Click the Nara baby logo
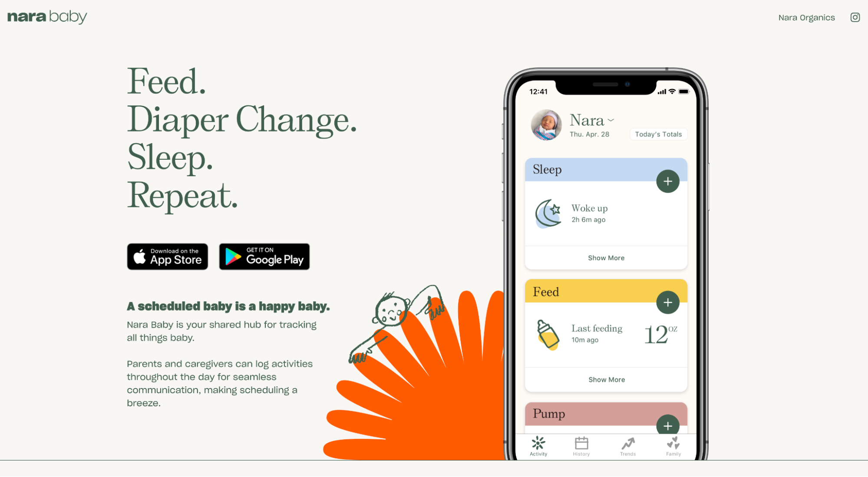The width and height of the screenshot is (868, 477). tap(48, 16)
